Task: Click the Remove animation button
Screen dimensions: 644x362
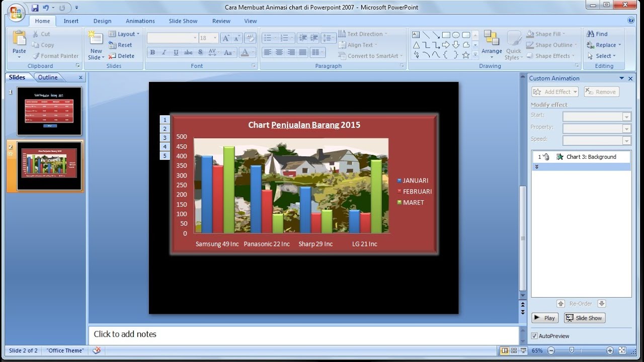Action: [x=602, y=92]
